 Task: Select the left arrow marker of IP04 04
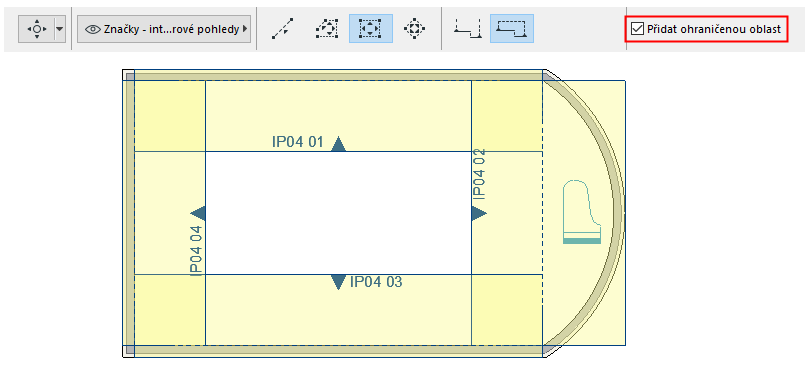point(198,213)
